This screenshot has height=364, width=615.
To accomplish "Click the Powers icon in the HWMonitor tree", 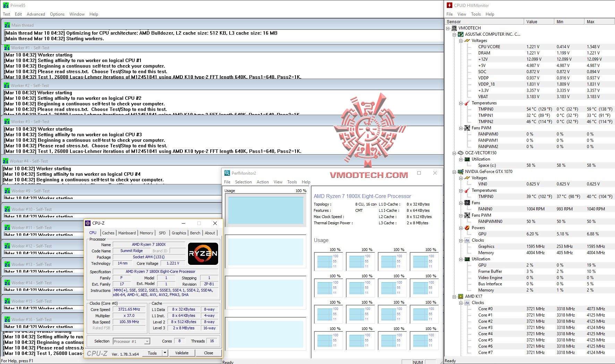I will 467,228.
